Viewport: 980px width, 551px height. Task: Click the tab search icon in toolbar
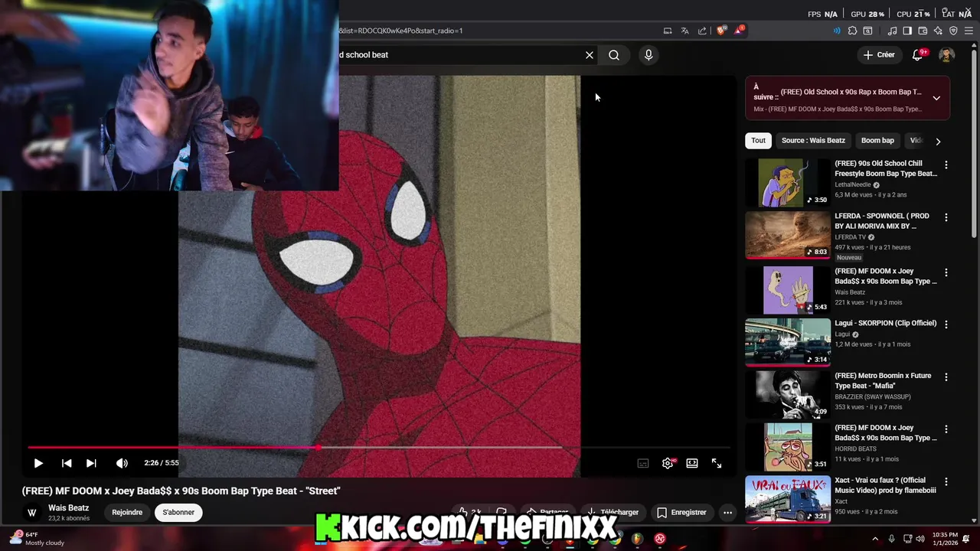(x=867, y=31)
